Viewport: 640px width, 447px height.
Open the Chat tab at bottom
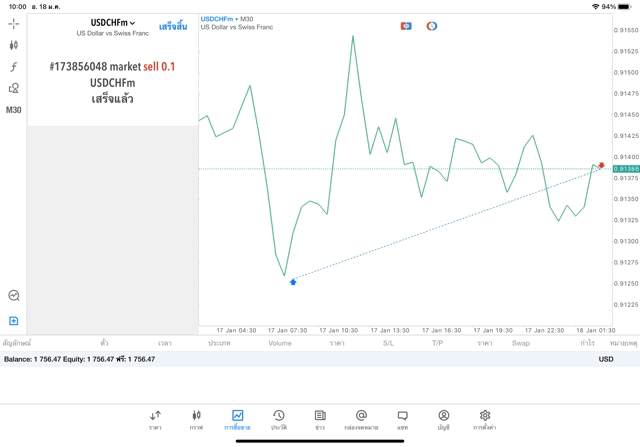point(402,419)
